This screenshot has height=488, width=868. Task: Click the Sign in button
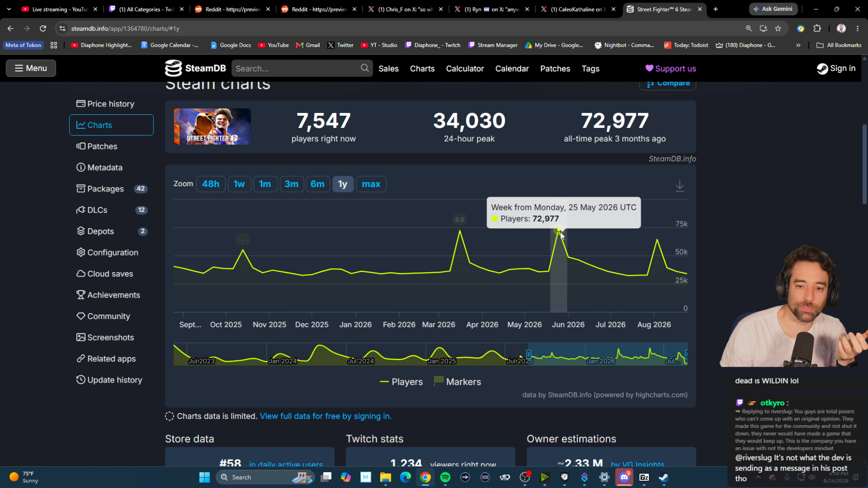tap(836, 68)
